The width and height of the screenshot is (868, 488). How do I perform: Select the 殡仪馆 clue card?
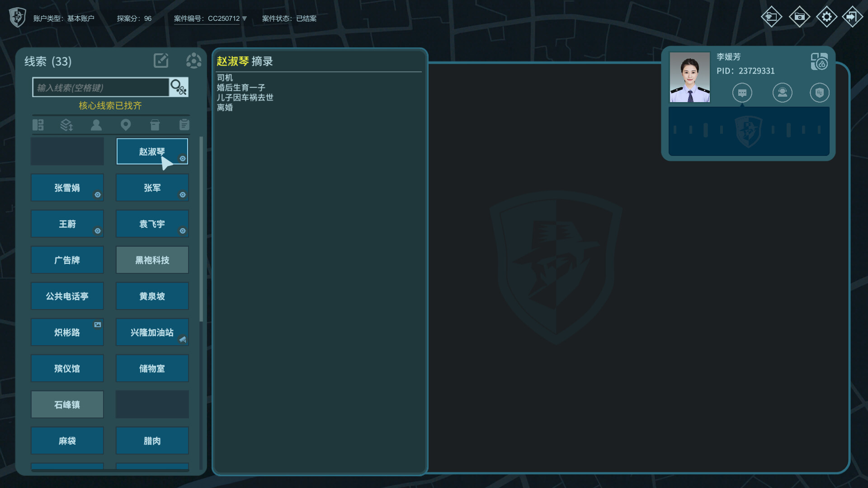point(67,368)
